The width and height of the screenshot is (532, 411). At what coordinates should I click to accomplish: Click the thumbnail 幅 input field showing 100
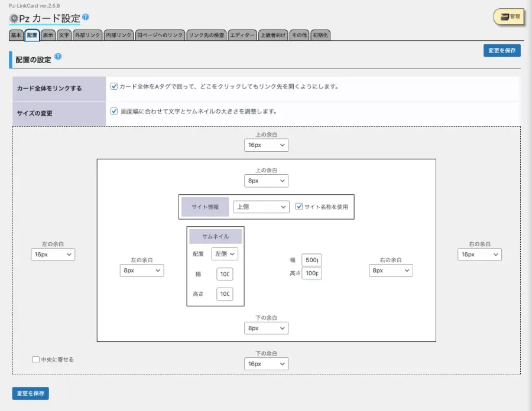(x=225, y=274)
